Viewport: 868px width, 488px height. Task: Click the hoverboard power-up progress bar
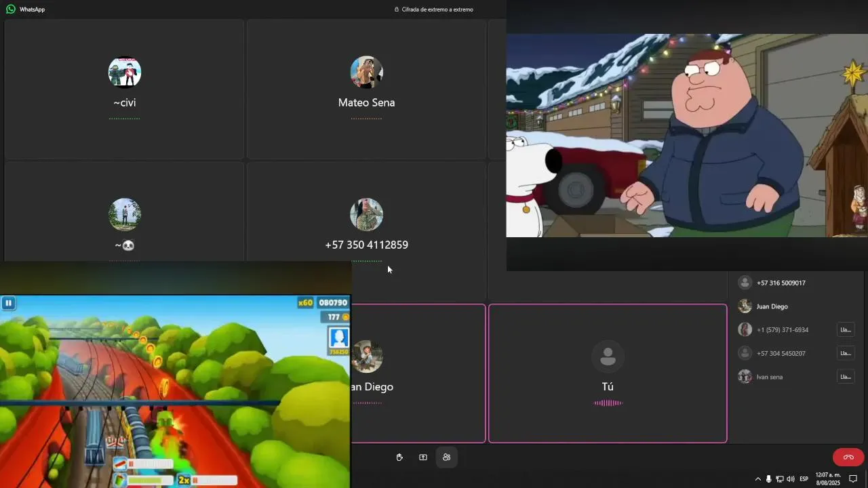point(151,464)
